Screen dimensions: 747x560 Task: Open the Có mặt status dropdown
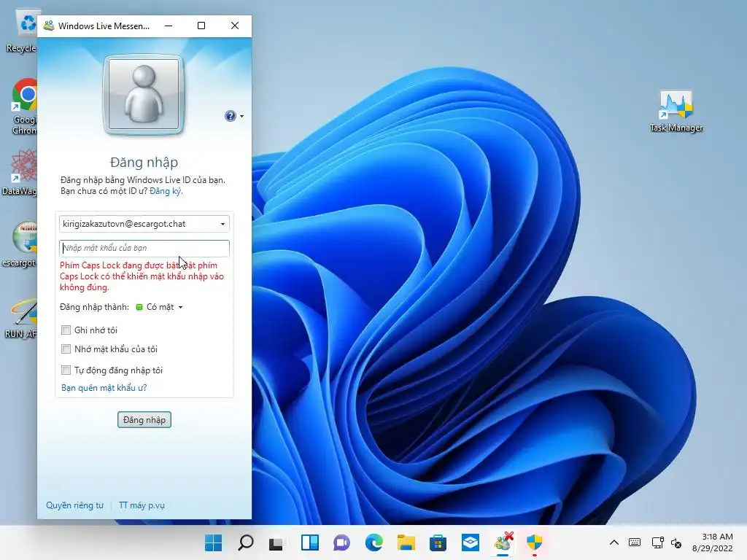(160, 307)
